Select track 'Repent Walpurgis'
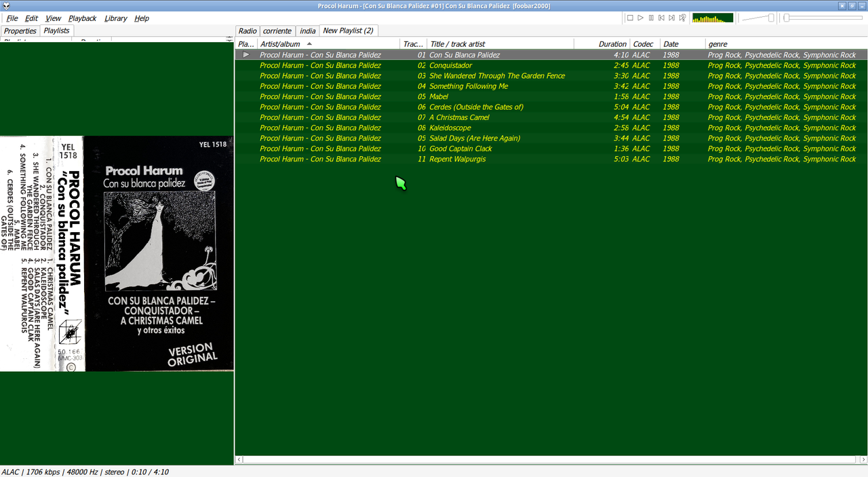 tap(457, 159)
